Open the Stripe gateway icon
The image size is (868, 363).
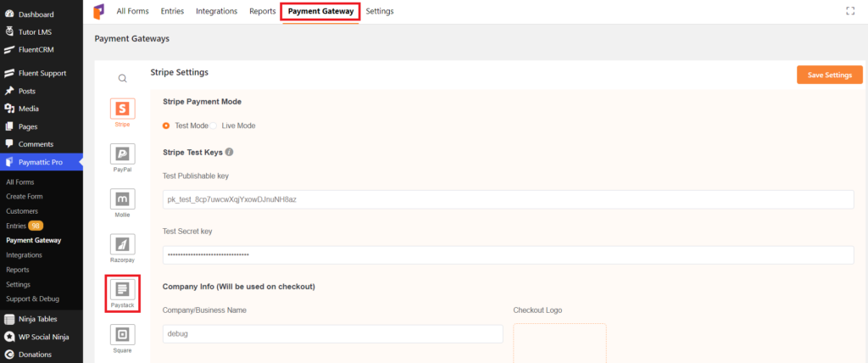coord(122,108)
